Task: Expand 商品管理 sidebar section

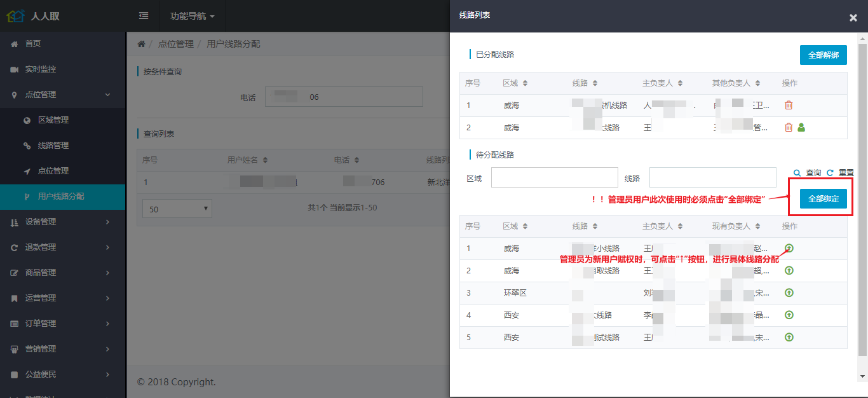Action: point(64,273)
